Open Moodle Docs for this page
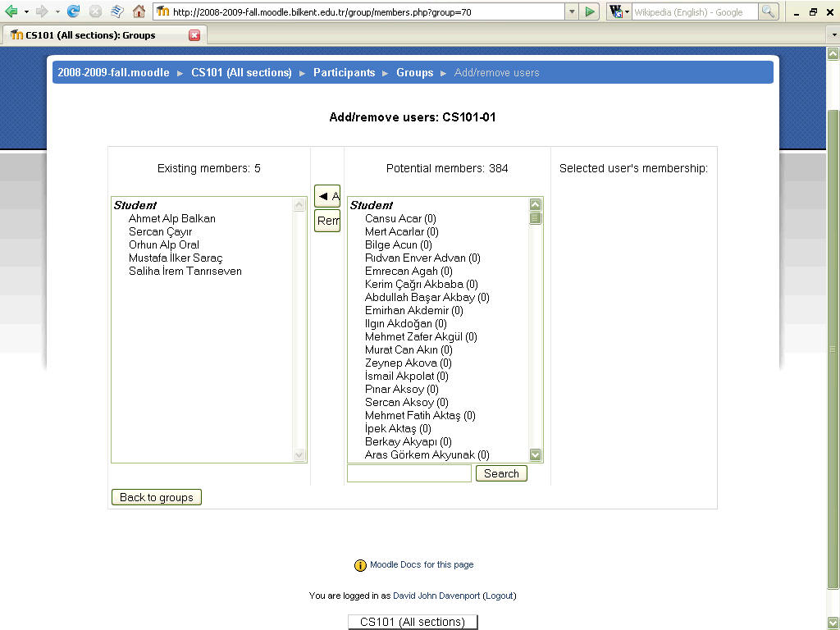The image size is (840, 630). pos(422,564)
